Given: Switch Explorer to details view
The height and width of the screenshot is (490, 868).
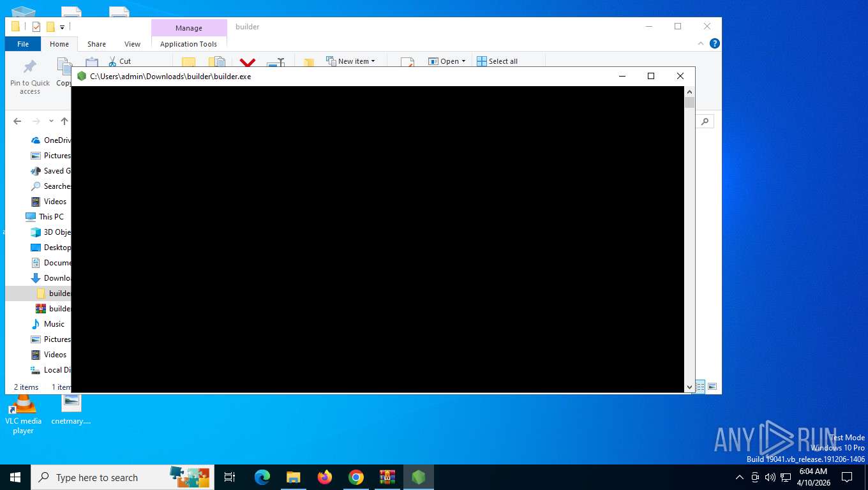Looking at the screenshot, I should pyautogui.click(x=700, y=387).
